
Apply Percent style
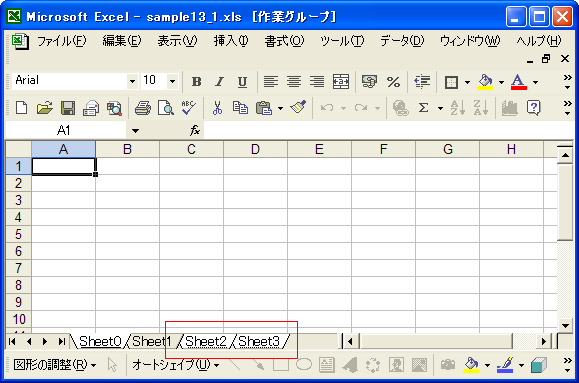click(x=393, y=82)
